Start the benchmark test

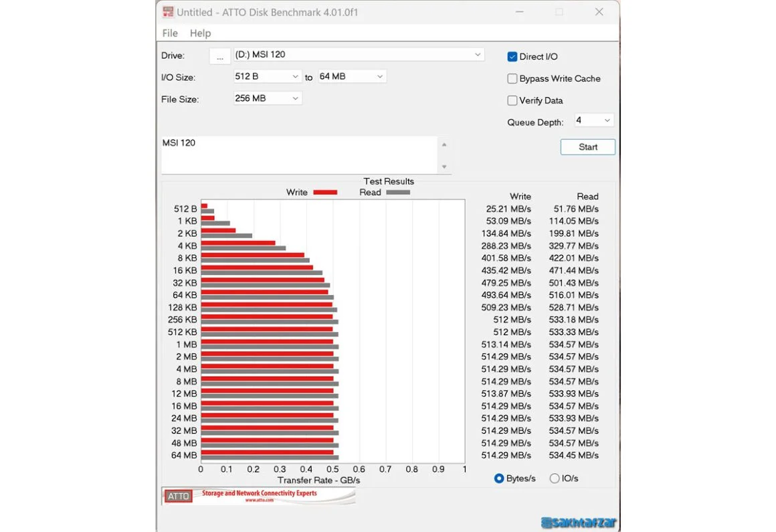(588, 147)
